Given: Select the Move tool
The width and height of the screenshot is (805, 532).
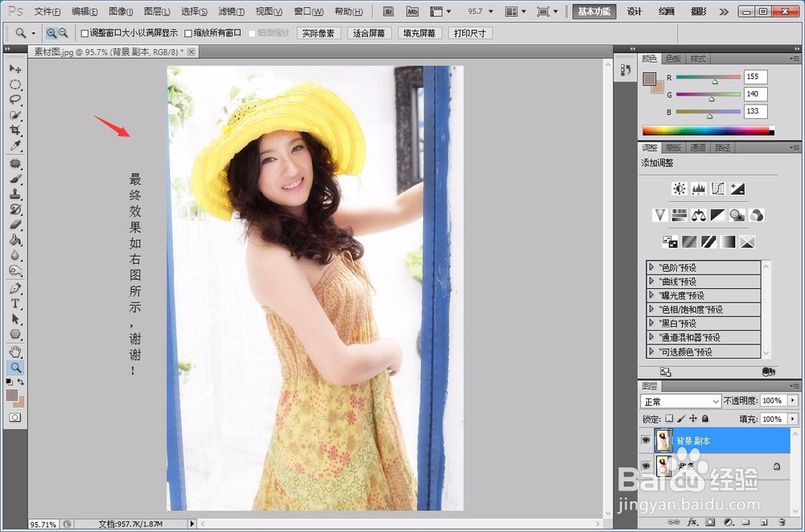Looking at the screenshot, I should [15, 68].
